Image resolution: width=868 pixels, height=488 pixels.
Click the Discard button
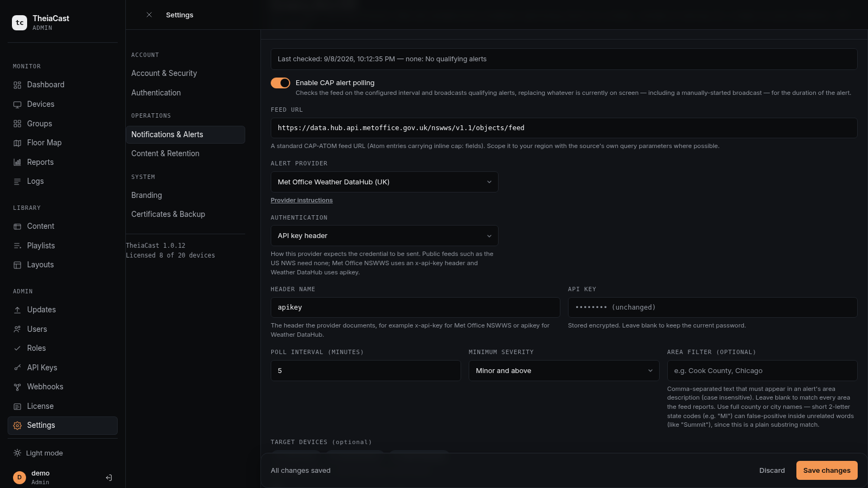772,471
